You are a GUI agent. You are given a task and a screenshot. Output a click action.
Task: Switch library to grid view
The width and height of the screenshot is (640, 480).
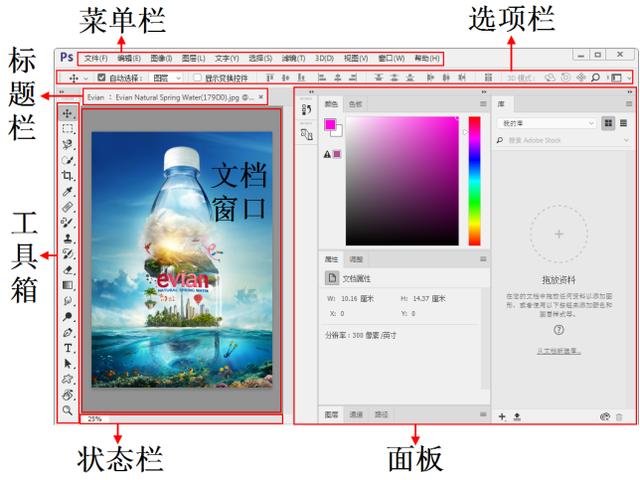click(608, 123)
